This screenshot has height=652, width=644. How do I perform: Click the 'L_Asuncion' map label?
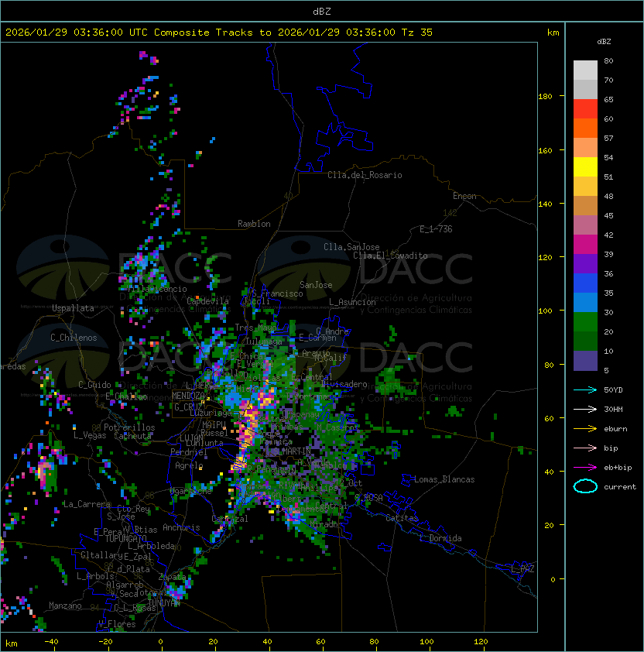tap(352, 302)
